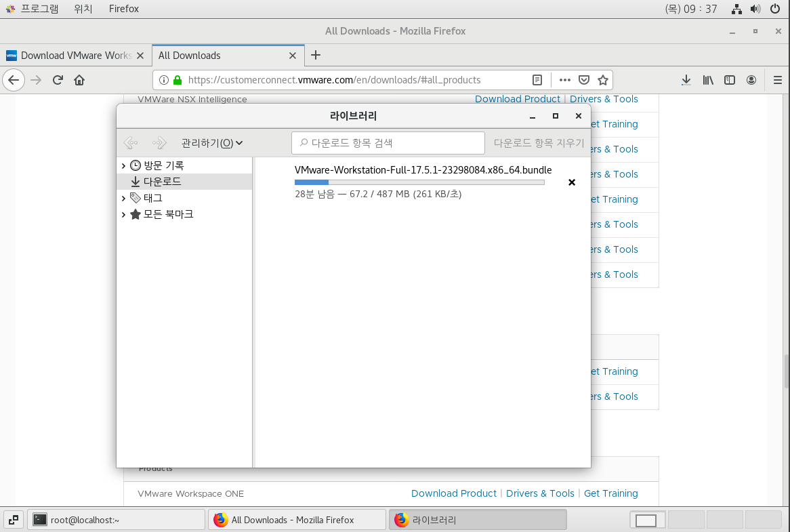This screenshot has width=790, height=532.
Task: Close the All Downloads tab
Action: (x=293, y=56)
